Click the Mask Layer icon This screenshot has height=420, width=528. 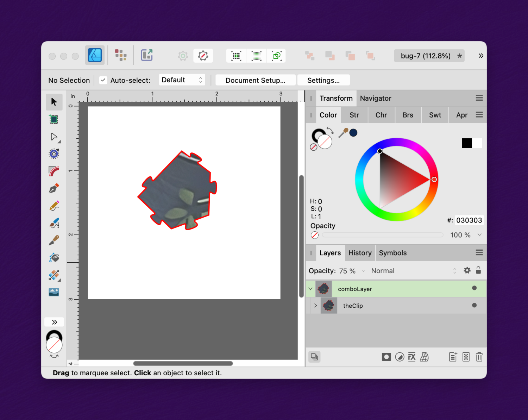386,357
